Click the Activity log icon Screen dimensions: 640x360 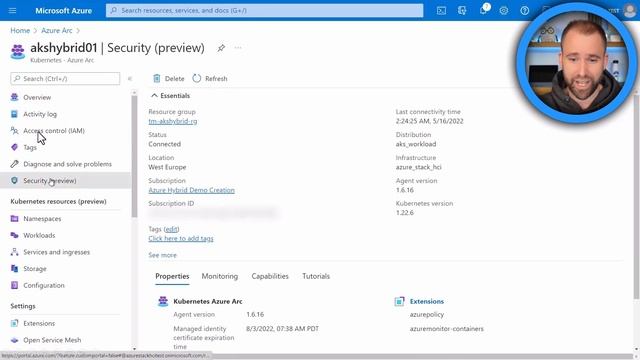tap(14, 114)
